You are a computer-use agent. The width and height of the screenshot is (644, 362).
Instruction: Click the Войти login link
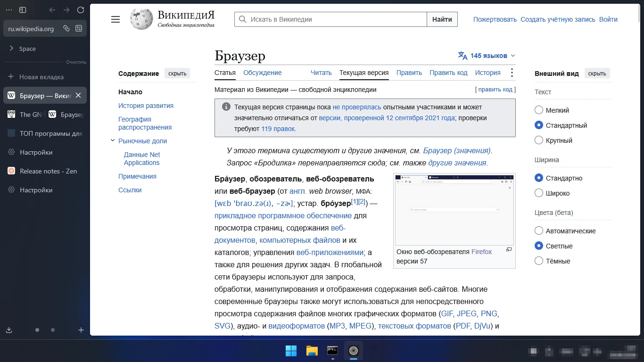click(x=608, y=19)
